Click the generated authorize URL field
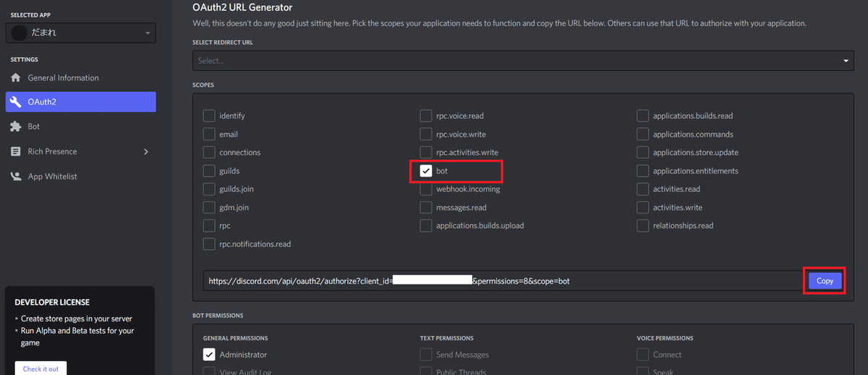This screenshot has height=375, width=868. (x=503, y=281)
